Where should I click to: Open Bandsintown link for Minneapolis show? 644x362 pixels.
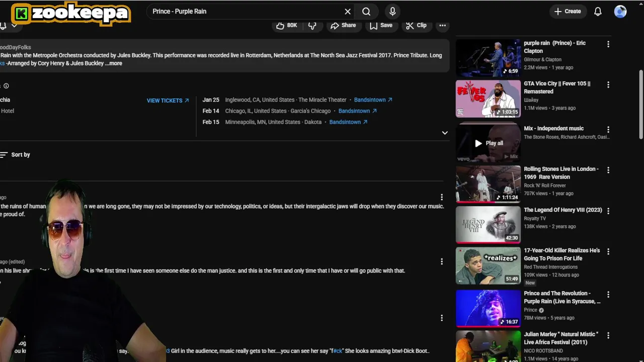click(x=348, y=122)
